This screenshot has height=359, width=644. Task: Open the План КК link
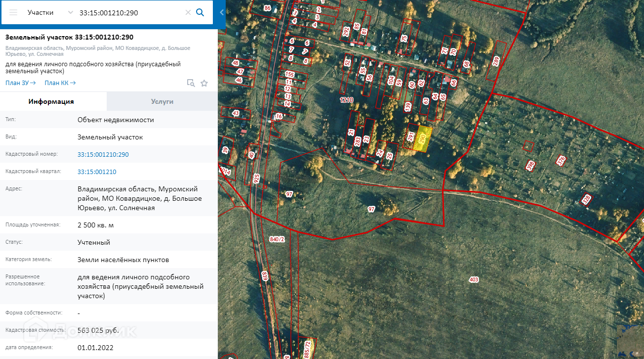click(x=60, y=83)
